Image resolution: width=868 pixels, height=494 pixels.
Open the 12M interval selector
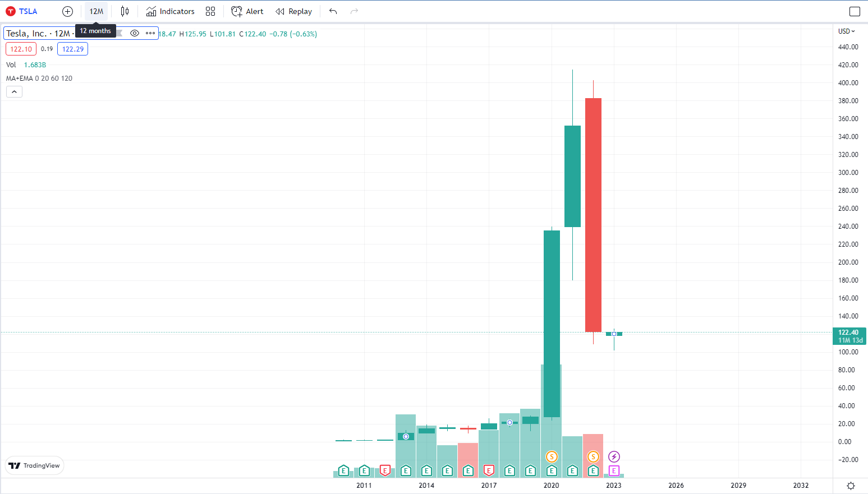pyautogui.click(x=97, y=11)
